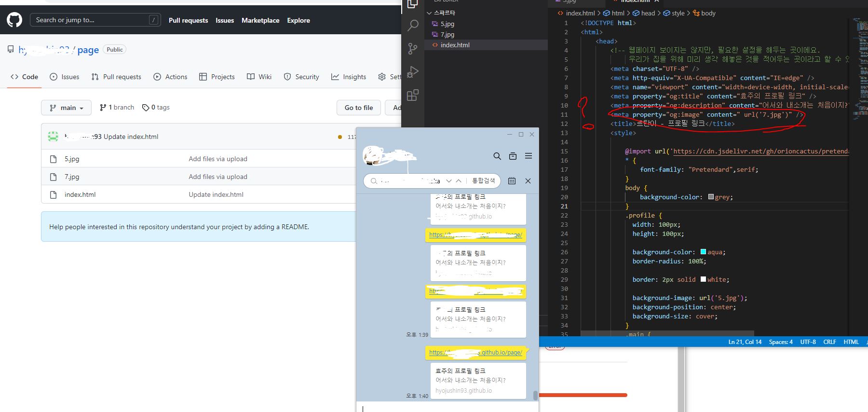Image resolution: width=868 pixels, height=412 pixels.
Task: Click the 7.jpg file icon on GitHub
Action: tap(54, 177)
